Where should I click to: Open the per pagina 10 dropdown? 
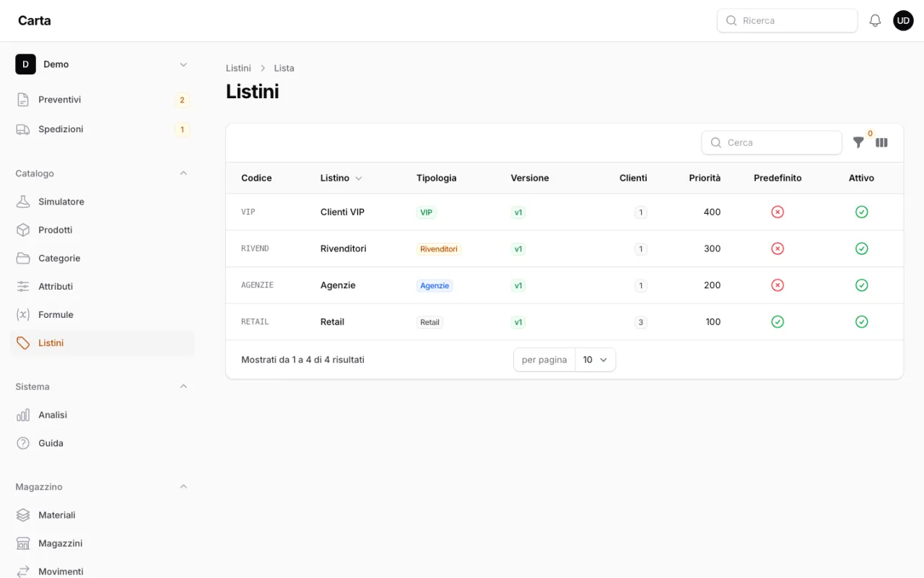596,360
